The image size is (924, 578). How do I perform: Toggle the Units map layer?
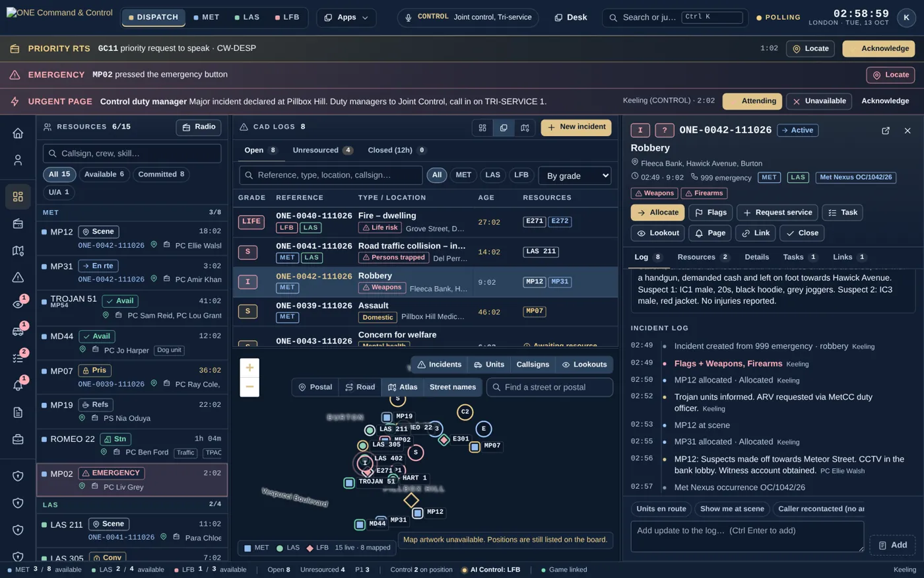(489, 365)
